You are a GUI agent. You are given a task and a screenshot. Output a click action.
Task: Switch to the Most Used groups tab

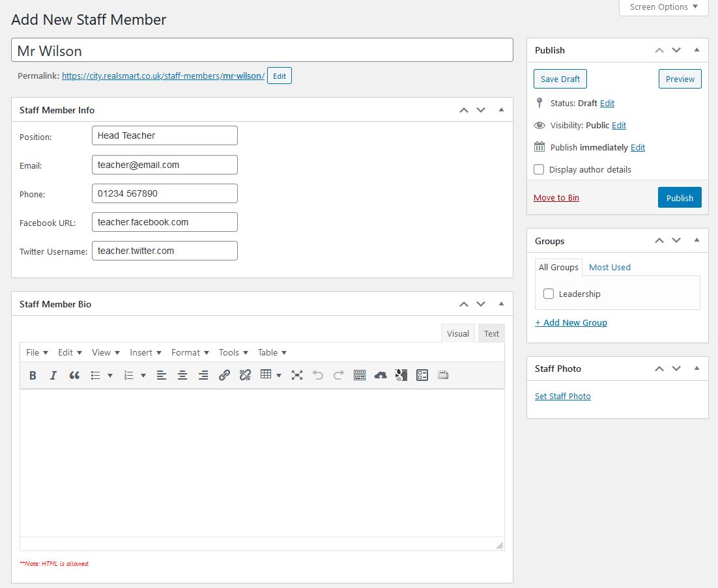click(609, 267)
